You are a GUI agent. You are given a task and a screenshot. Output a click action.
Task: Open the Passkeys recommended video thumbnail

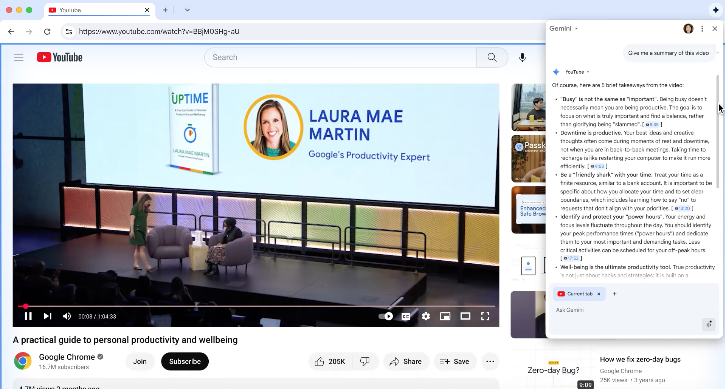[528, 159]
